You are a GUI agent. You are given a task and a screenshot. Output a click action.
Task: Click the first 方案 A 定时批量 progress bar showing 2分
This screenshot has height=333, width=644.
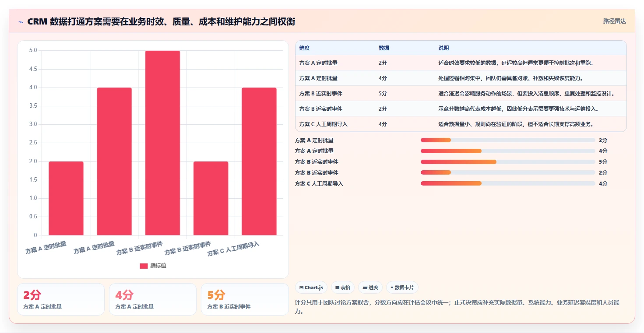click(508, 140)
